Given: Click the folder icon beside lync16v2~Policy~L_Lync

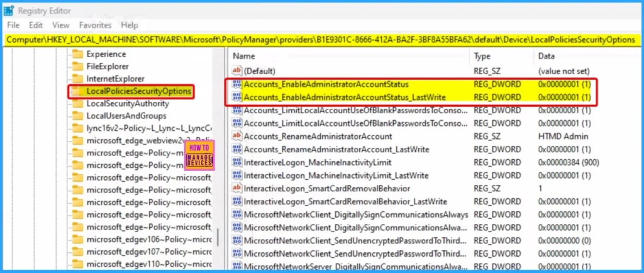Looking at the screenshot, I should point(77,128).
